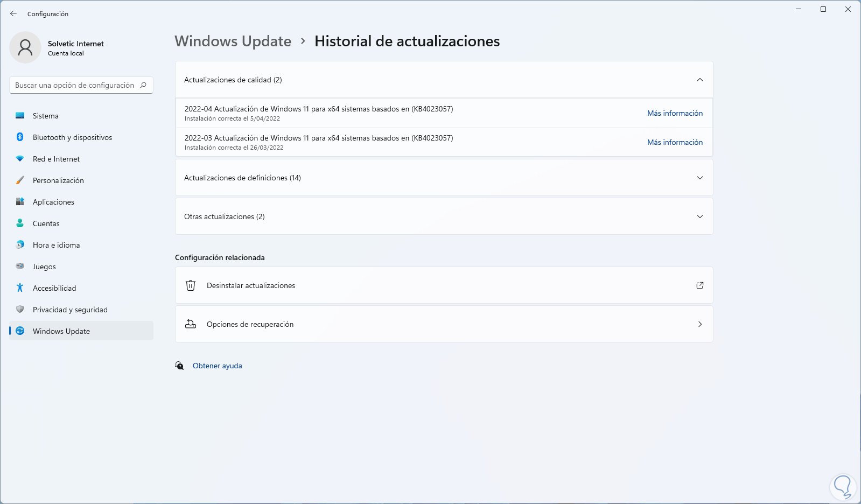This screenshot has height=504, width=861.
Task: Open Sistema via its monitor icon
Action: coord(20,116)
